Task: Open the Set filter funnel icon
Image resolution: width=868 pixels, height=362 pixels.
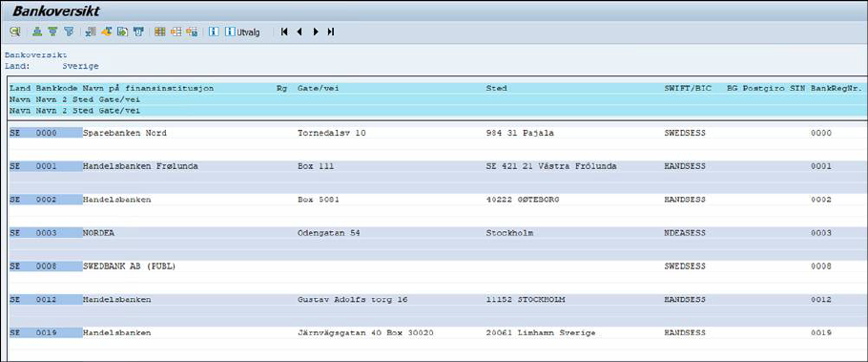Action: [x=69, y=32]
